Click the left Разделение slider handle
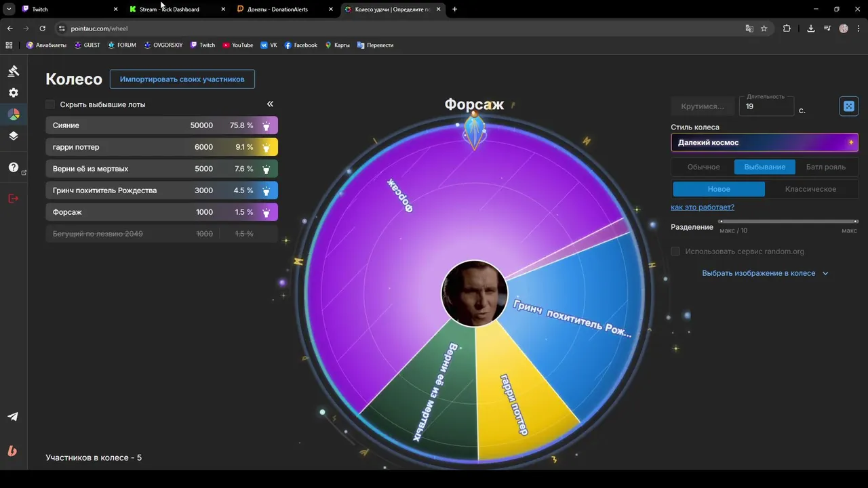868x488 pixels. tap(721, 222)
